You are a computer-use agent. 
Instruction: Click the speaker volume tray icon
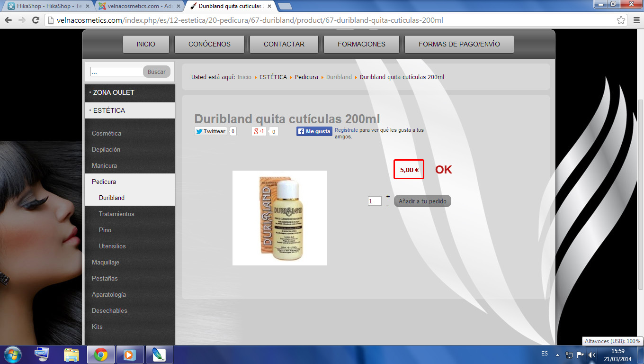pyautogui.click(x=591, y=355)
